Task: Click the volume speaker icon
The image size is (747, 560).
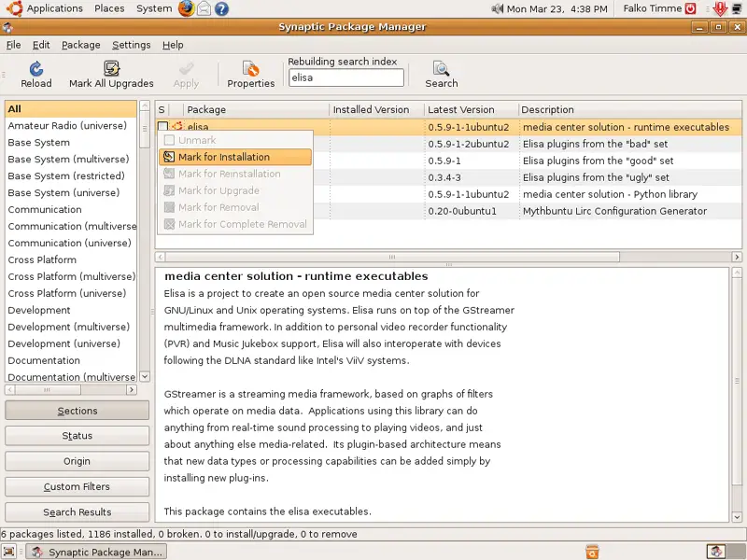Action: [x=498, y=8]
